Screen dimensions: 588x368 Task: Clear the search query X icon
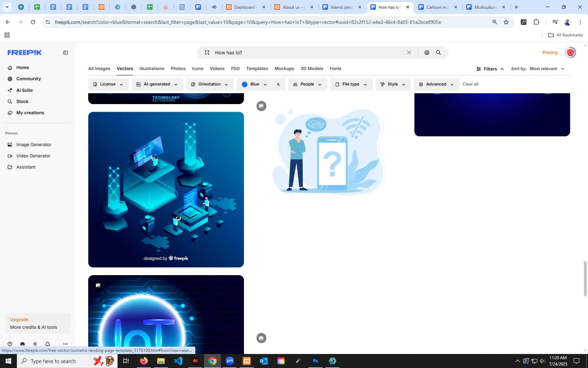[409, 53]
